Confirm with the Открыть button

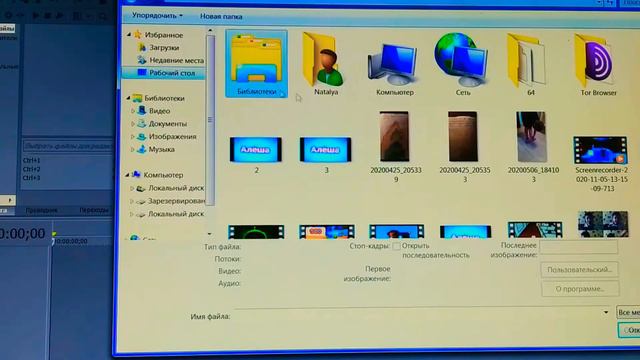(629, 330)
